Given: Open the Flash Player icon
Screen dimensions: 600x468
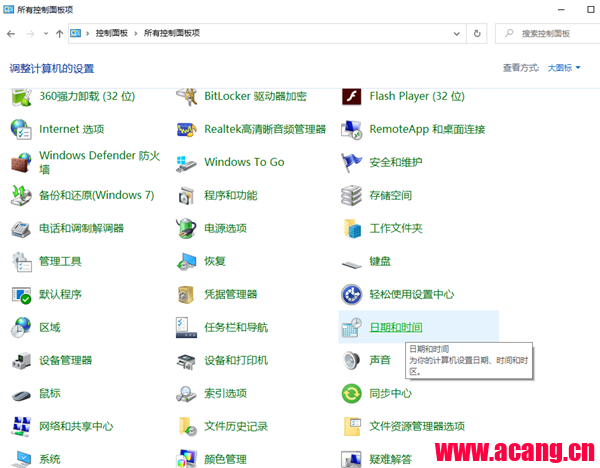Looking at the screenshot, I should (351, 96).
